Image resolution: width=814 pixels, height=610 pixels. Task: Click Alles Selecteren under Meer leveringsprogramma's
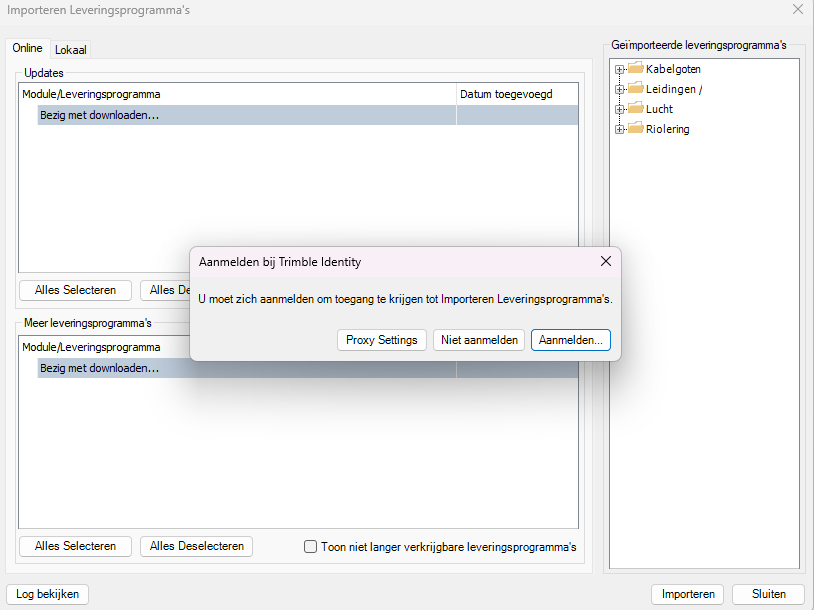coord(75,546)
